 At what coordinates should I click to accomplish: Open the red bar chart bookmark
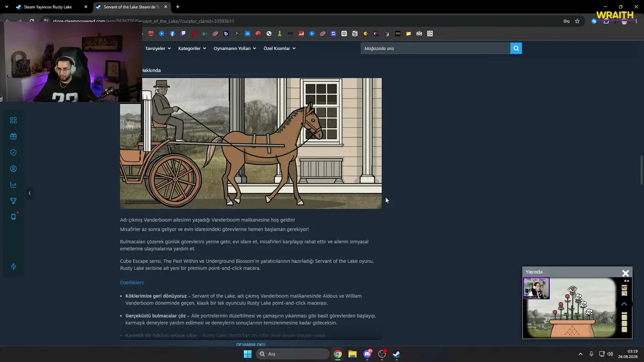tap(301, 34)
